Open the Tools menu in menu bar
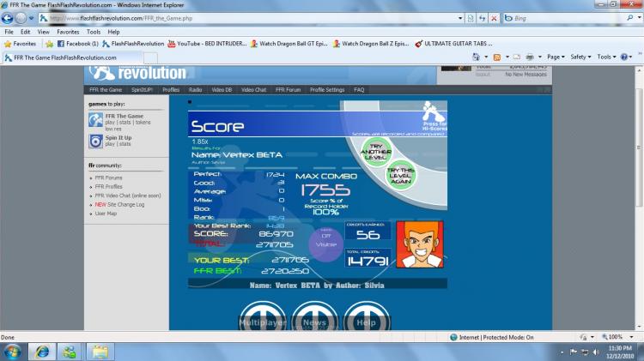Image resolution: width=644 pixels, height=361 pixels. [x=94, y=32]
